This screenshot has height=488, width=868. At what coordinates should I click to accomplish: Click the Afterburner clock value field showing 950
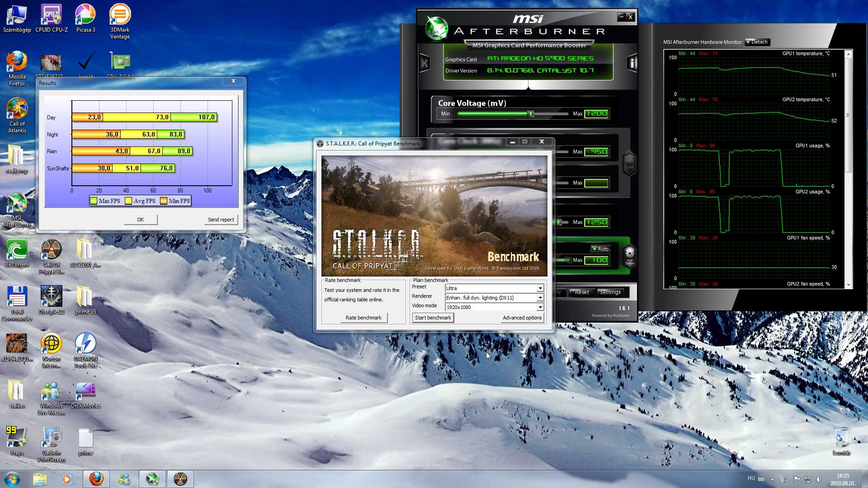(x=596, y=152)
